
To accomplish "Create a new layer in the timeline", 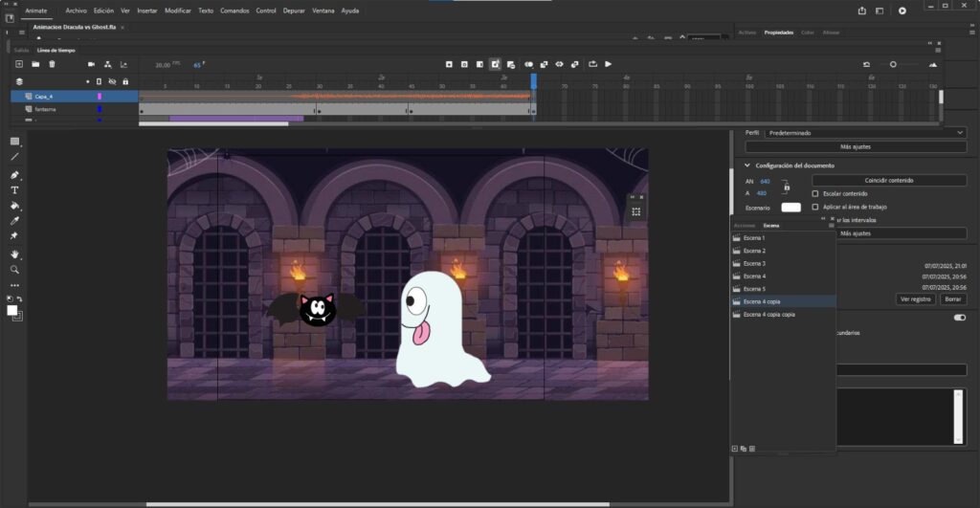I will pyautogui.click(x=18, y=64).
